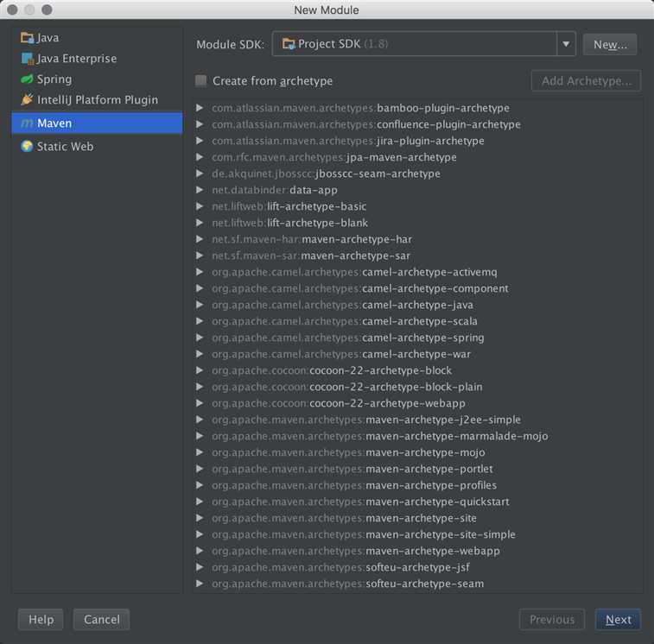The height and width of the screenshot is (644, 654).
Task: Open the Module SDK dropdown arrow
Action: pyautogui.click(x=566, y=44)
